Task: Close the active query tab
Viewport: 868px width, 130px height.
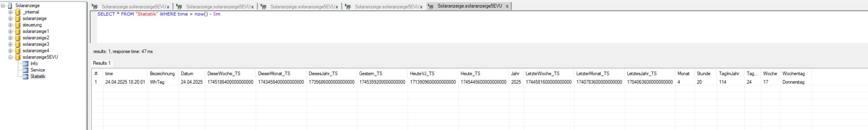Action: [507, 6]
